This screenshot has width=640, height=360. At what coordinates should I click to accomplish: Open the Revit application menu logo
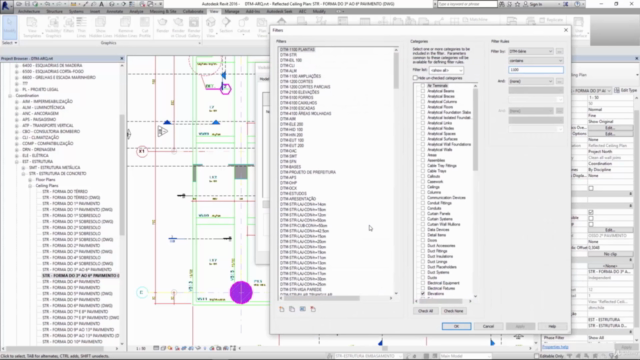click(x=6, y=6)
